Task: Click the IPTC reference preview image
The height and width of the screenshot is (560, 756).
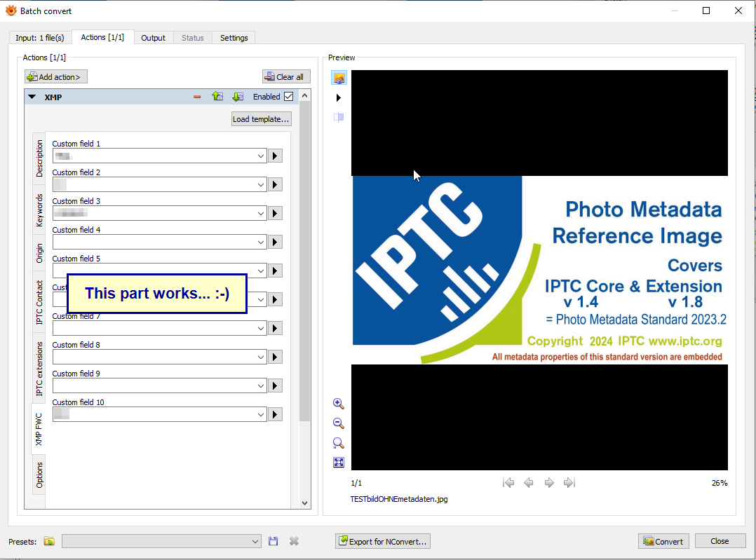Action: coord(539,270)
